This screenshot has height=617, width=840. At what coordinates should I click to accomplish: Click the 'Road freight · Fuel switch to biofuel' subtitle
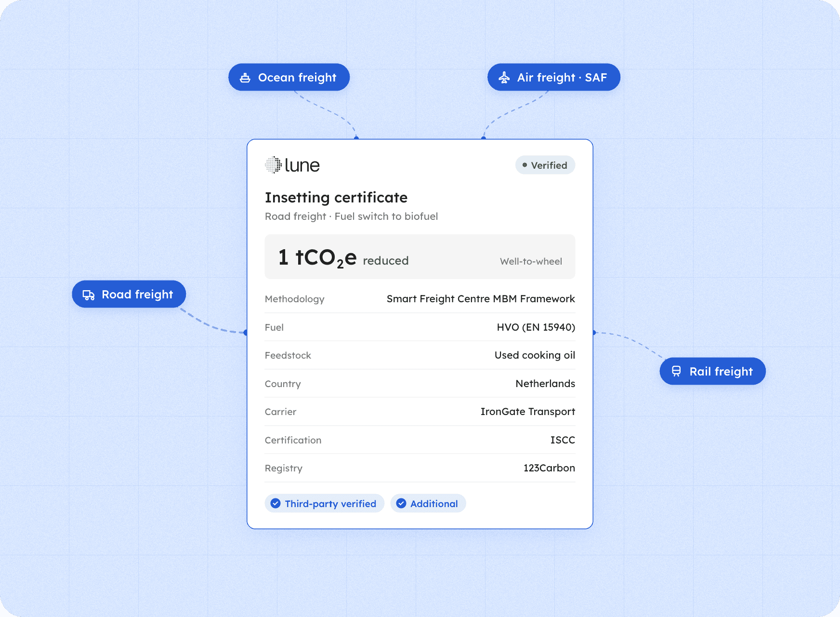[352, 216]
